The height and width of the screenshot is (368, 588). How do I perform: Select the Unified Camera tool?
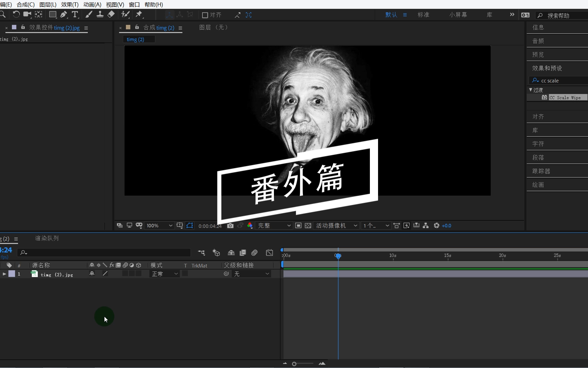tap(27, 14)
